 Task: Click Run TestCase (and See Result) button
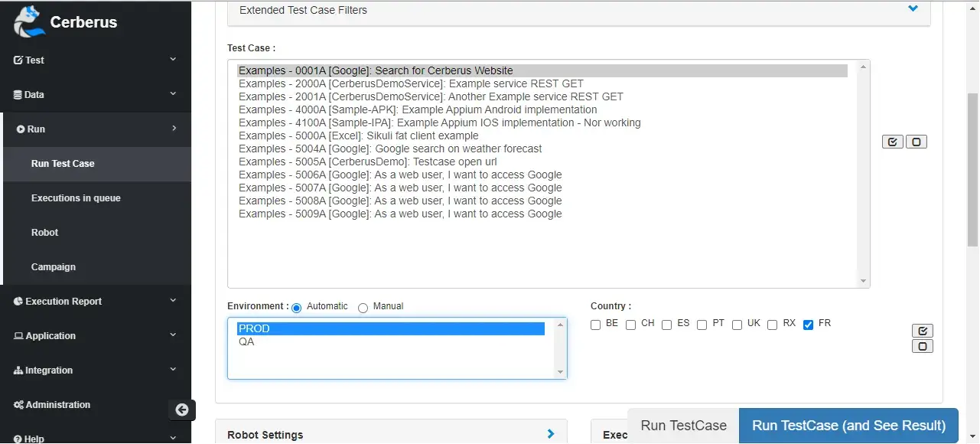(x=848, y=425)
